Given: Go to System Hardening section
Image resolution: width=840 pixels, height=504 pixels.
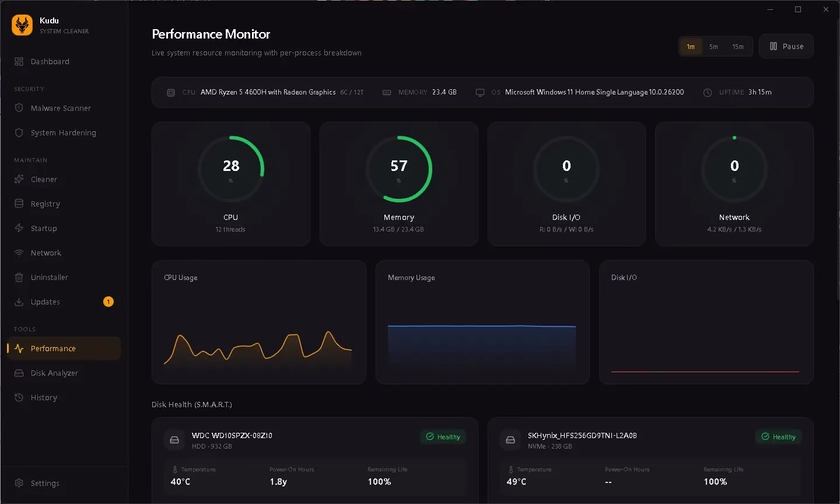Looking at the screenshot, I should 63,132.
